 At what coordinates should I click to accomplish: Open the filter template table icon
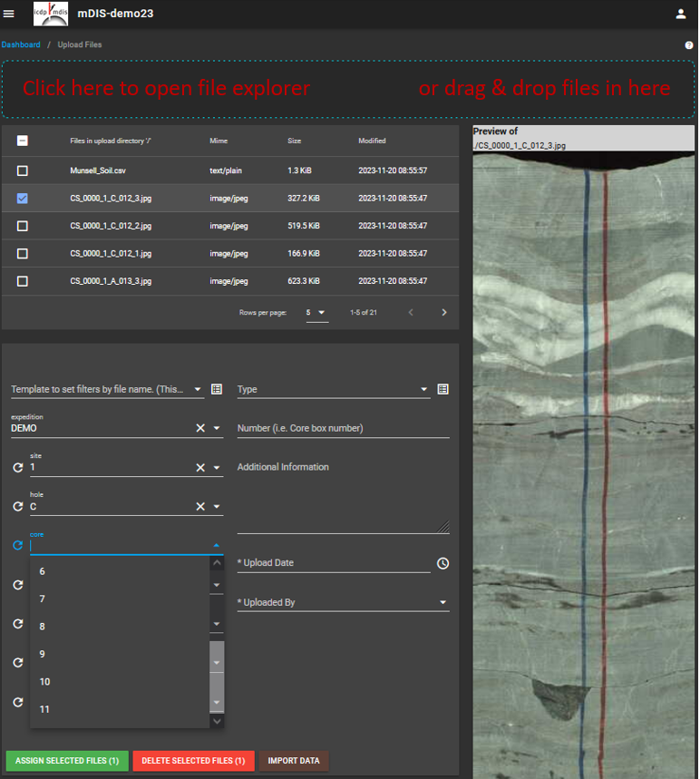click(217, 389)
